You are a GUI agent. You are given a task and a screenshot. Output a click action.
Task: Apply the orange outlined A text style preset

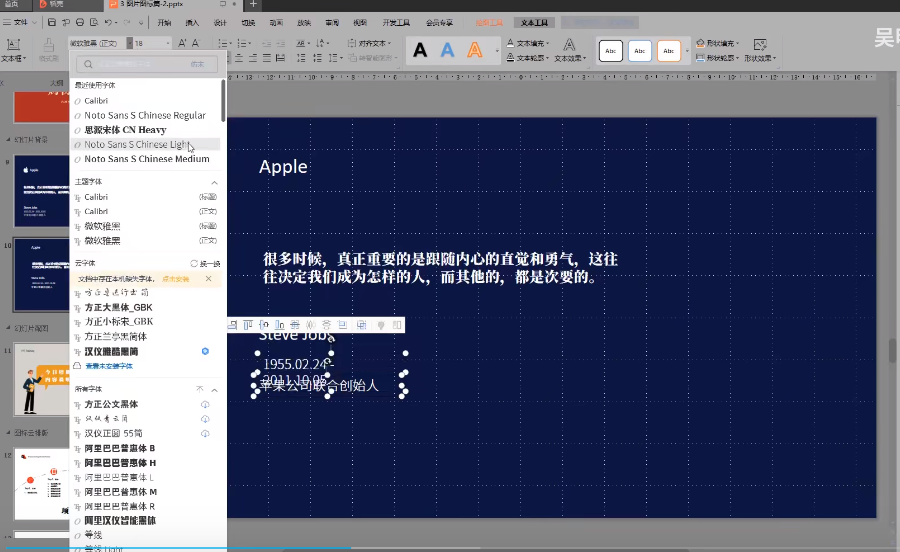475,50
